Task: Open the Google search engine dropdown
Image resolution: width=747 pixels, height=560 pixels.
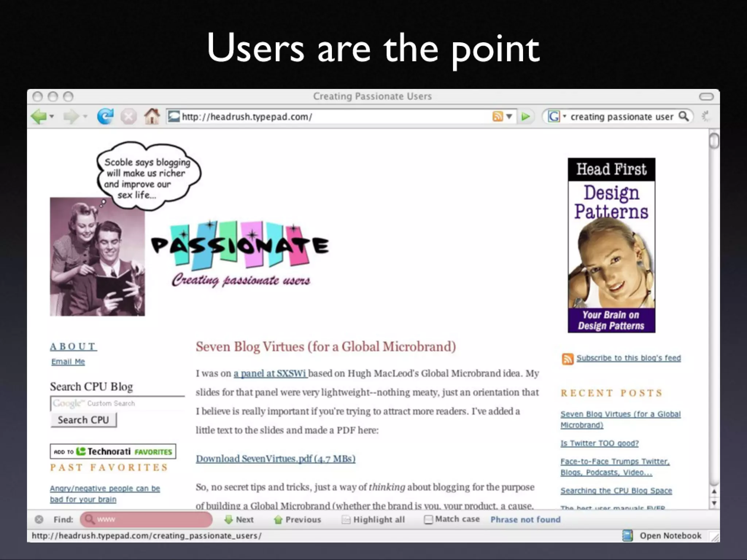Action: (565, 117)
